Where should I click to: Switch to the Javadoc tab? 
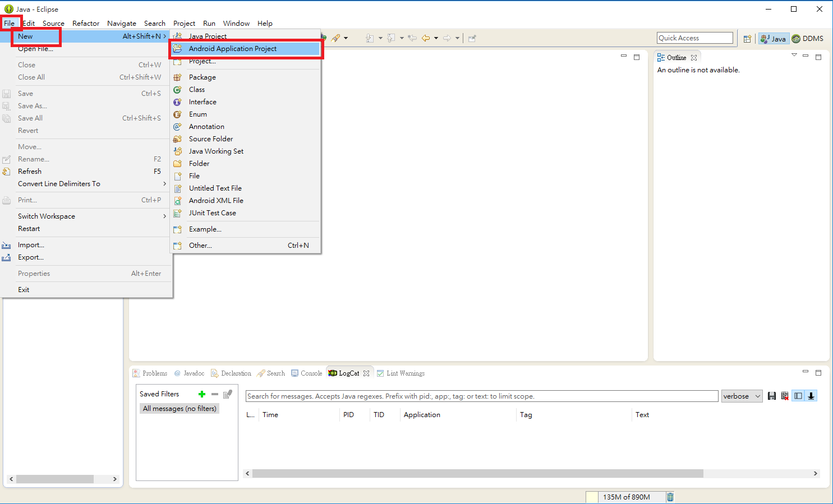point(189,373)
